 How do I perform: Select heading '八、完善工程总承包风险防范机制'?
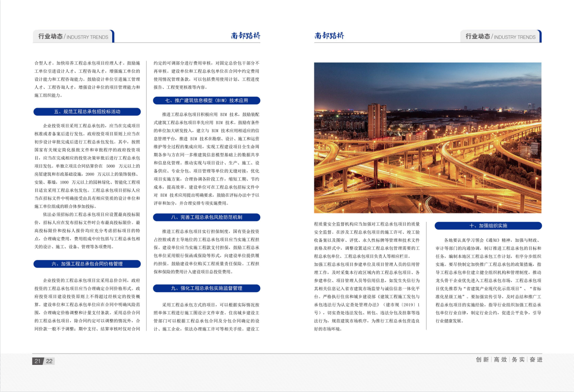pos(206,217)
